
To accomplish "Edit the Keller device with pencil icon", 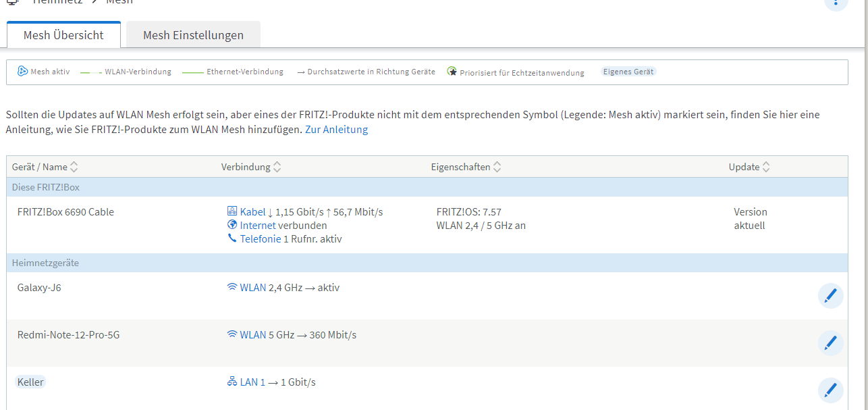I will click(831, 390).
